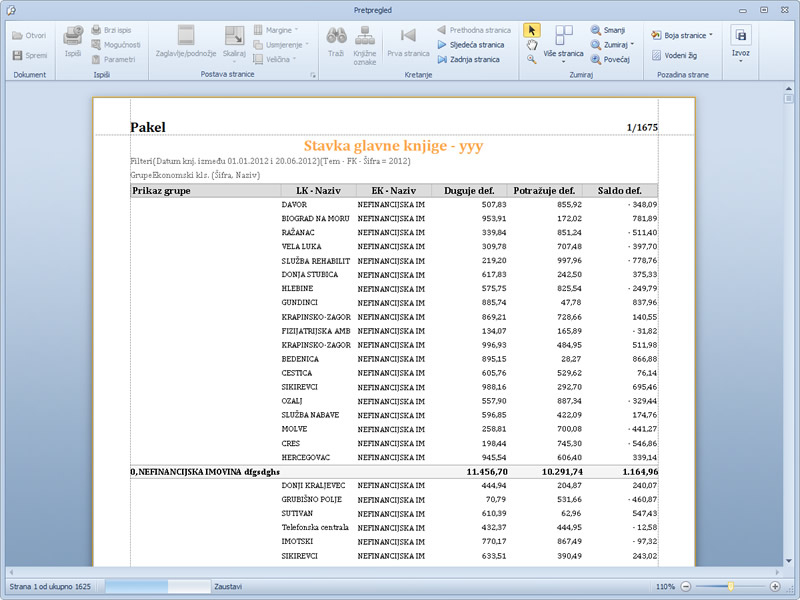The width and height of the screenshot is (800, 600).
Task: Jump to first page (Prva stranica)
Action: (408, 41)
